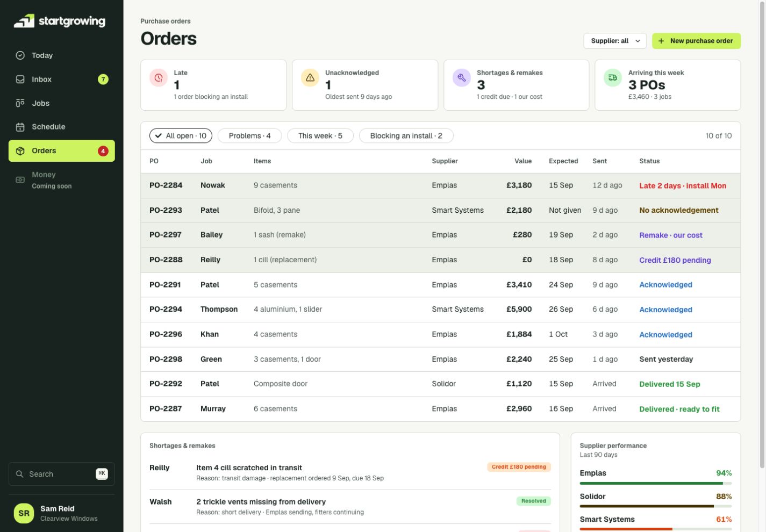Click the Jobs board icon
The image size is (766, 532).
click(x=20, y=103)
